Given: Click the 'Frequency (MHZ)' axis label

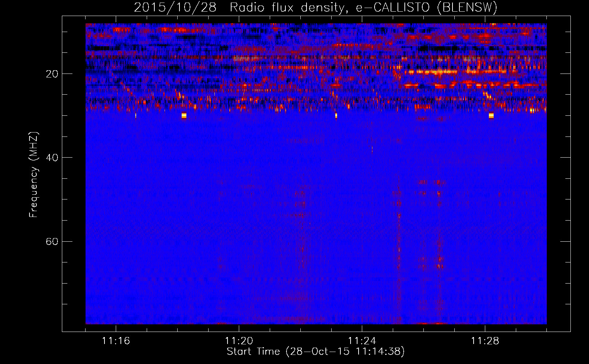Looking at the screenshot, I should [x=33, y=175].
